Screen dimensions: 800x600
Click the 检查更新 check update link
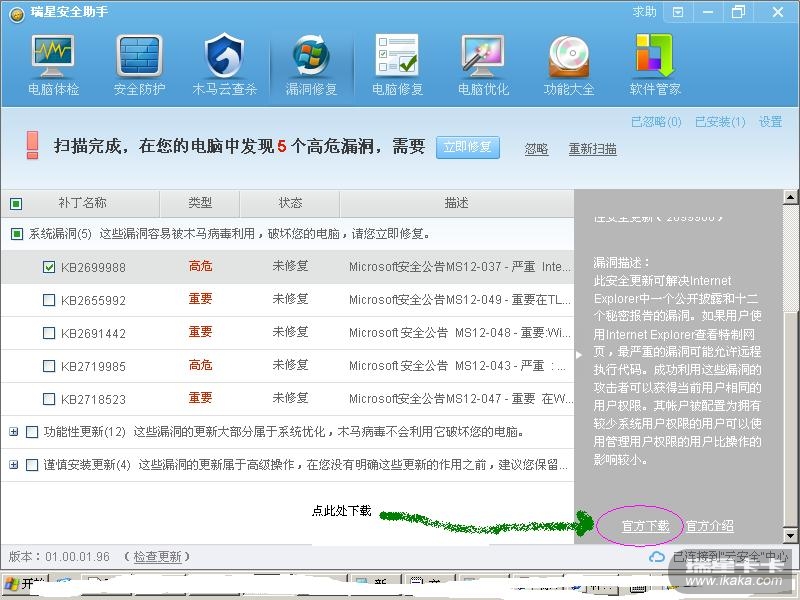157,557
